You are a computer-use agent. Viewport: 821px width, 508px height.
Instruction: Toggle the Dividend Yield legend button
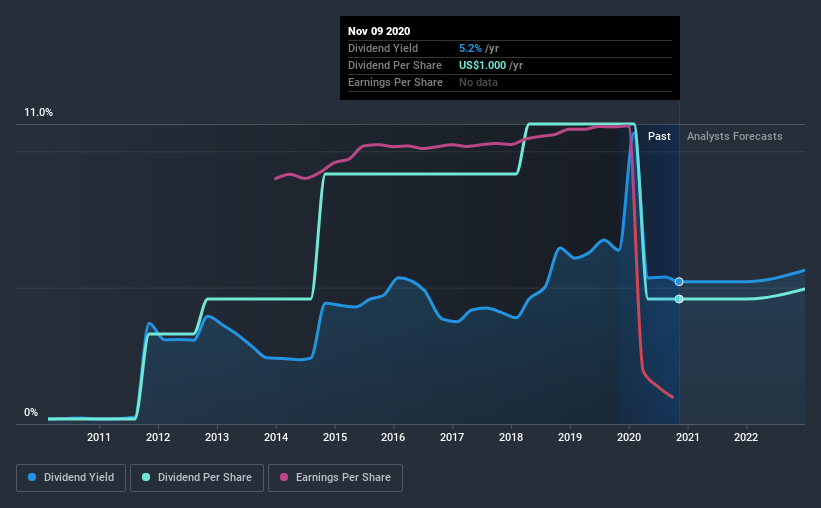[x=71, y=478]
